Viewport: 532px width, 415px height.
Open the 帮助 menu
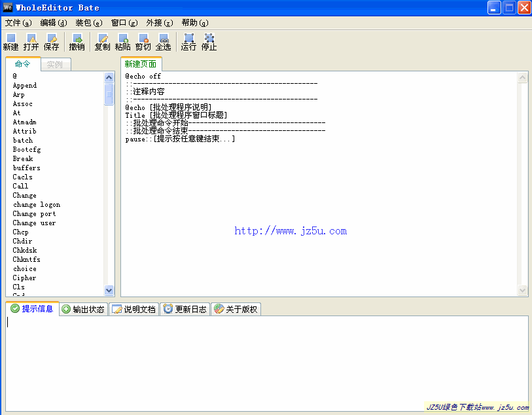[x=195, y=23]
